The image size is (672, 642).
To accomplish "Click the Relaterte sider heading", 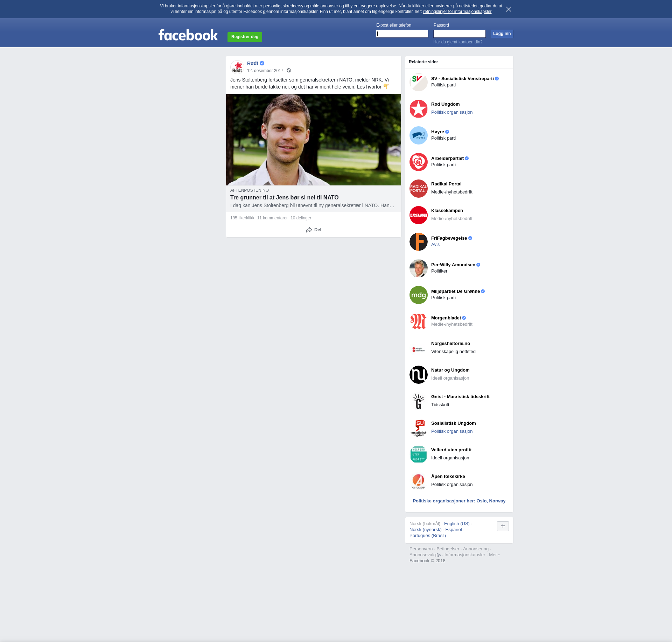I will pyautogui.click(x=423, y=62).
